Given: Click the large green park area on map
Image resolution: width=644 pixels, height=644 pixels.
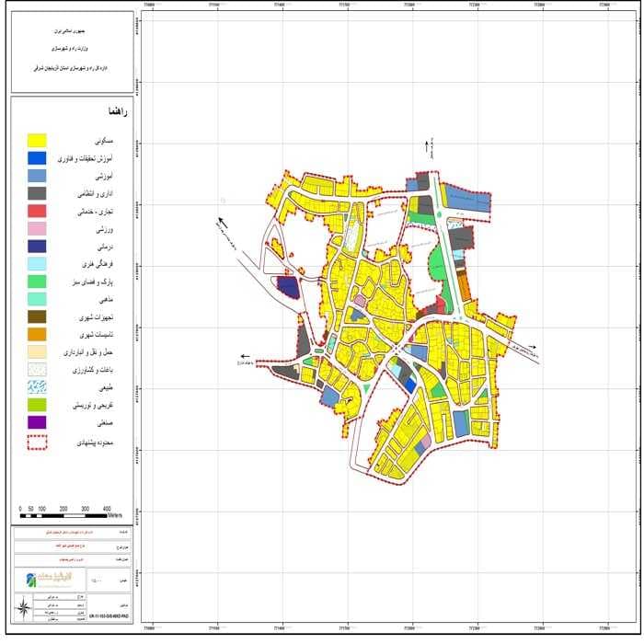Looking at the screenshot, I should click(x=437, y=265).
